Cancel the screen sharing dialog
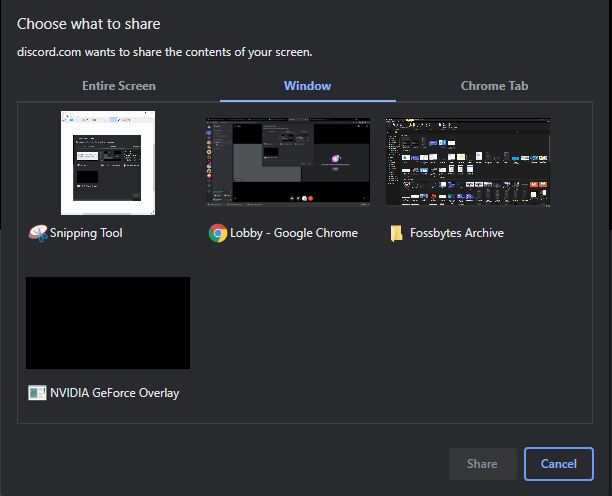Image resolution: width=612 pixels, height=496 pixels. pyautogui.click(x=558, y=464)
